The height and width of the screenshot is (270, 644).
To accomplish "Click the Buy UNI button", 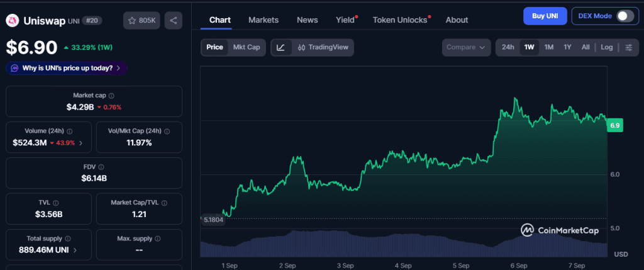I will coord(545,16).
